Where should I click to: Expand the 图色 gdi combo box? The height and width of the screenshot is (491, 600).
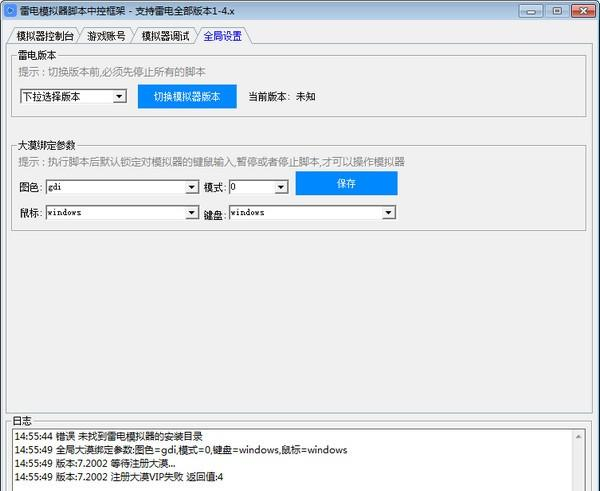[122, 187]
